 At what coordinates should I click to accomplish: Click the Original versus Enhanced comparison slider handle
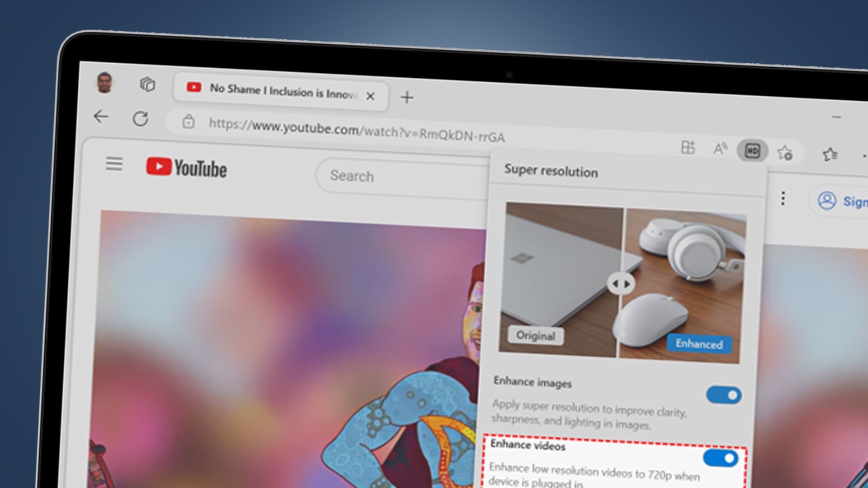click(x=622, y=284)
